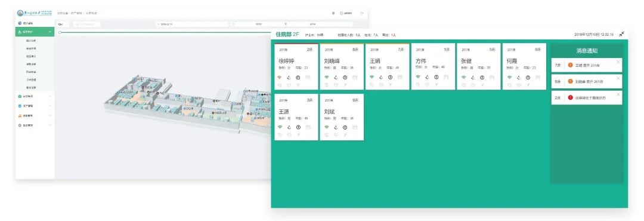Open patient card 王娟
The width and height of the screenshot is (644, 221).
[388, 66]
